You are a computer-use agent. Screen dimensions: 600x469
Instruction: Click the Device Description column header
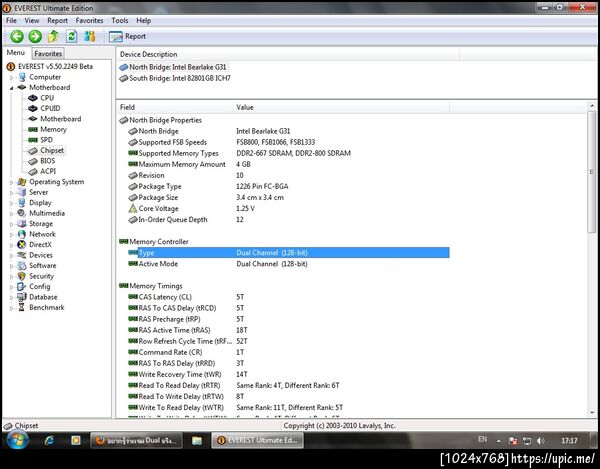coord(288,54)
